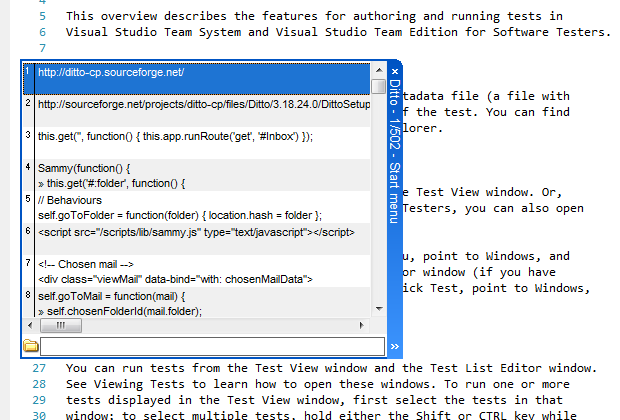Screen dimensions: 620x420
Task: Select the // Behaviours clip
Action: pos(197,207)
